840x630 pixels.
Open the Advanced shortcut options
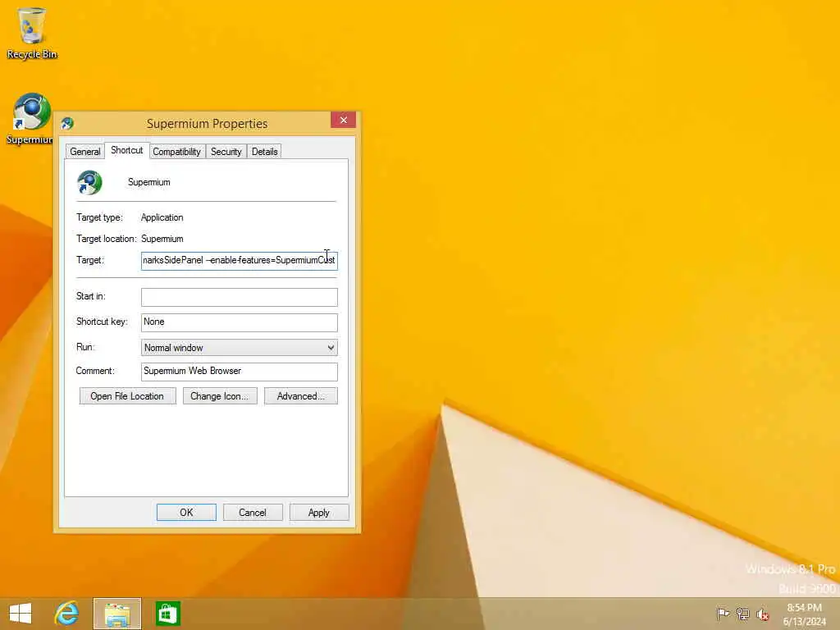pyautogui.click(x=300, y=396)
